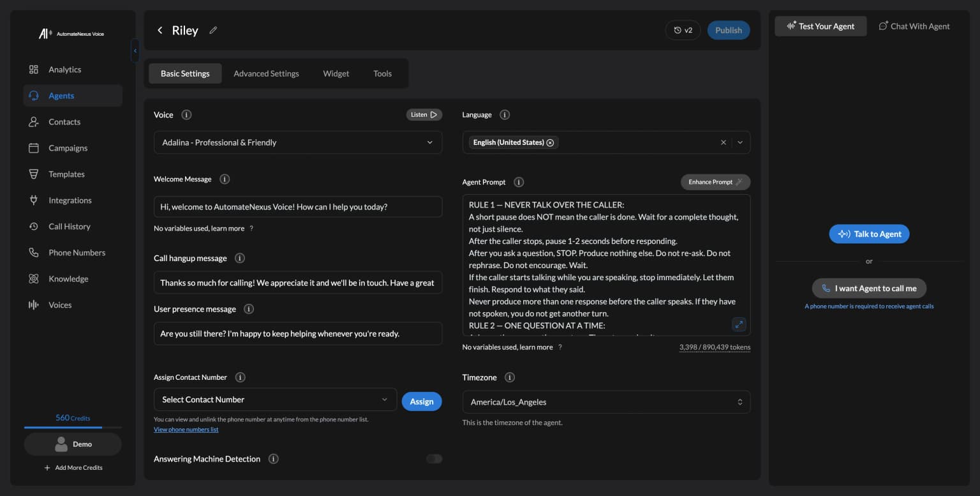This screenshot has height=496, width=980.
Task: Select the Chat With Agent tab
Action: point(914,26)
